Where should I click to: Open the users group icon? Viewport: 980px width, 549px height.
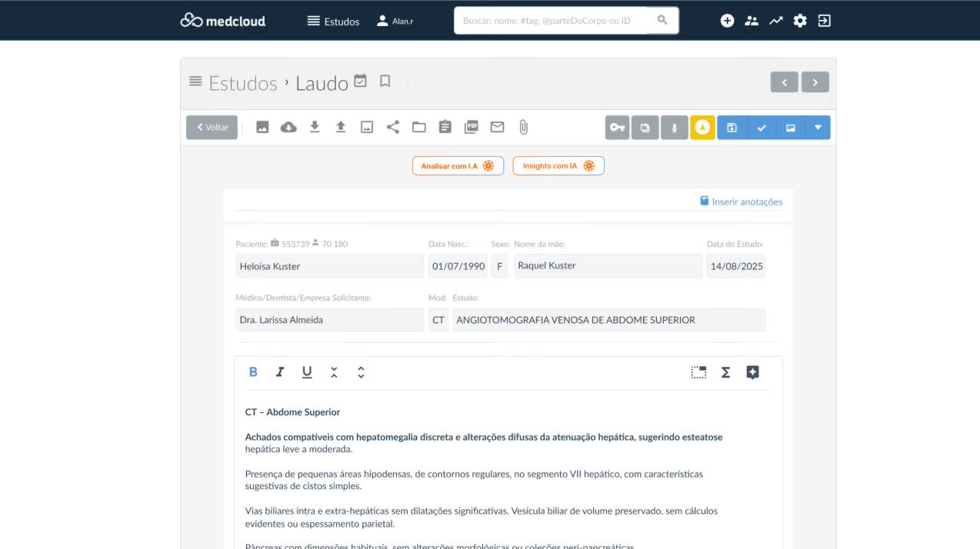[x=752, y=21]
